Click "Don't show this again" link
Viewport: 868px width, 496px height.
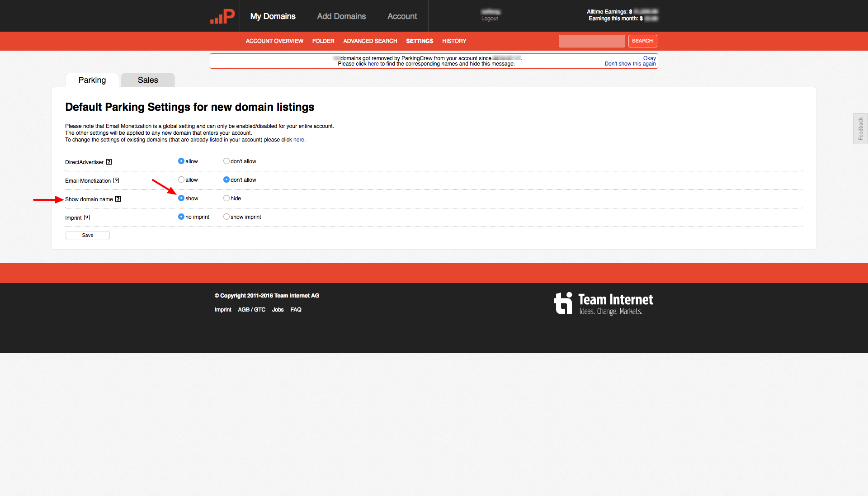pos(630,64)
